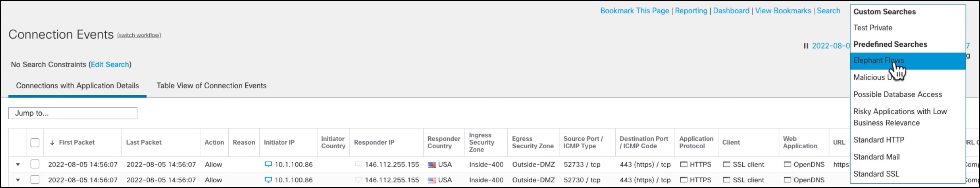Click the HTTPS protocol icon in first row

pyautogui.click(x=684, y=164)
